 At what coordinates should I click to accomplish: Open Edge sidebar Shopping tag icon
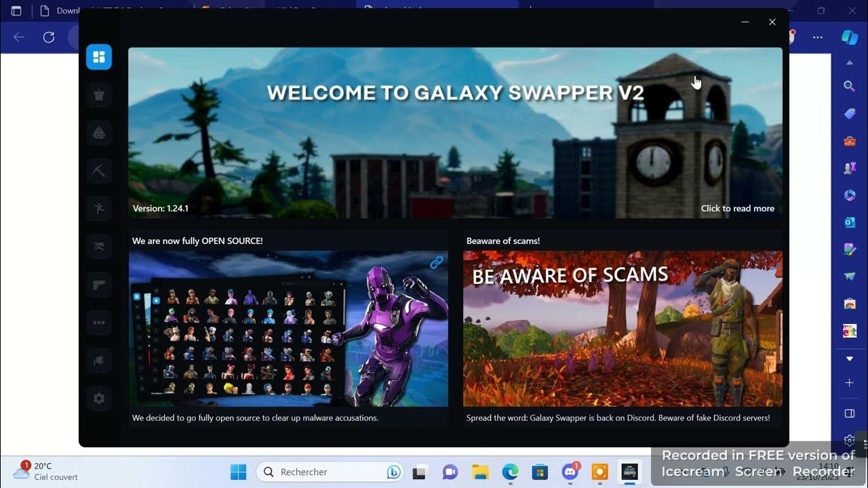tap(849, 114)
